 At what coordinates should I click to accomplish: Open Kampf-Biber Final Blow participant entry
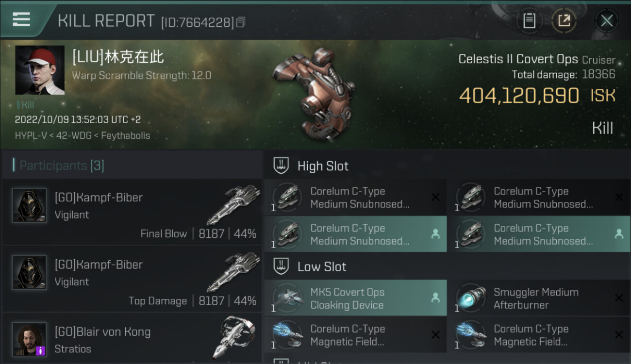(132, 213)
